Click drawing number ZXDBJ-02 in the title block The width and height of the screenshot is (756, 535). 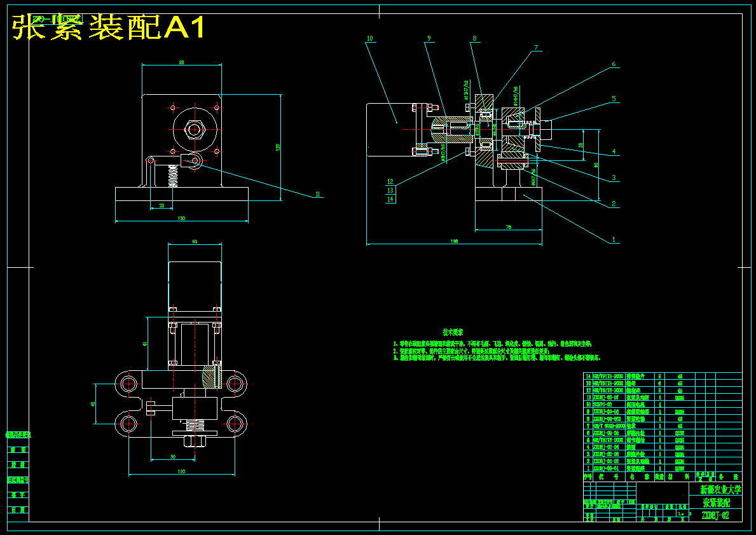(715, 516)
